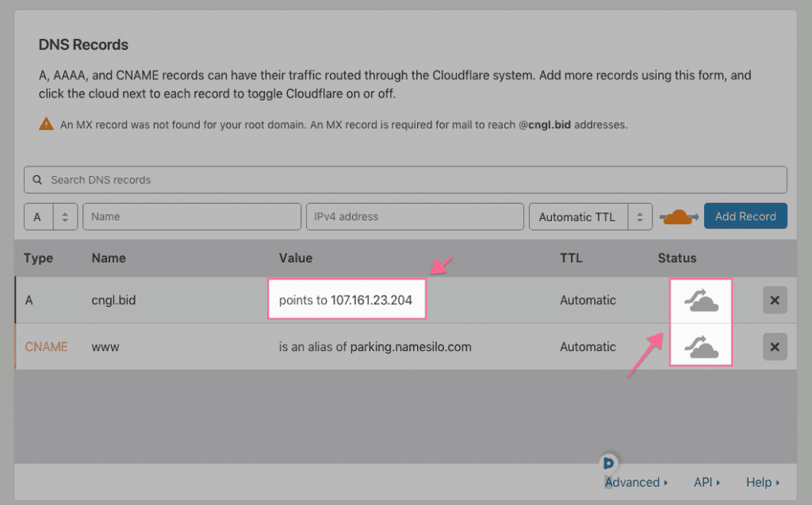
Task: Open the Automatic TTL dropdown
Action: [x=590, y=216]
